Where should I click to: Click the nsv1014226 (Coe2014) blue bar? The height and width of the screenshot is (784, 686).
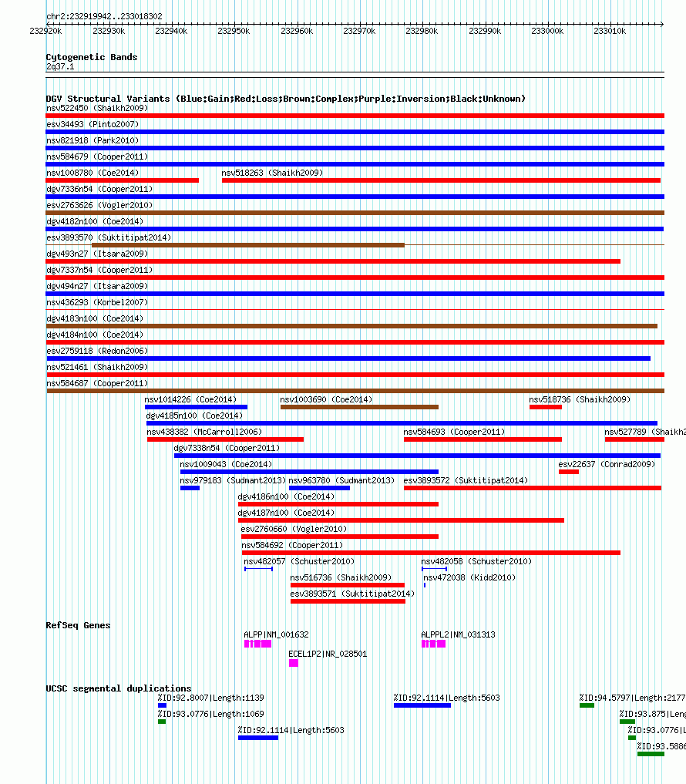coord(196,407)
